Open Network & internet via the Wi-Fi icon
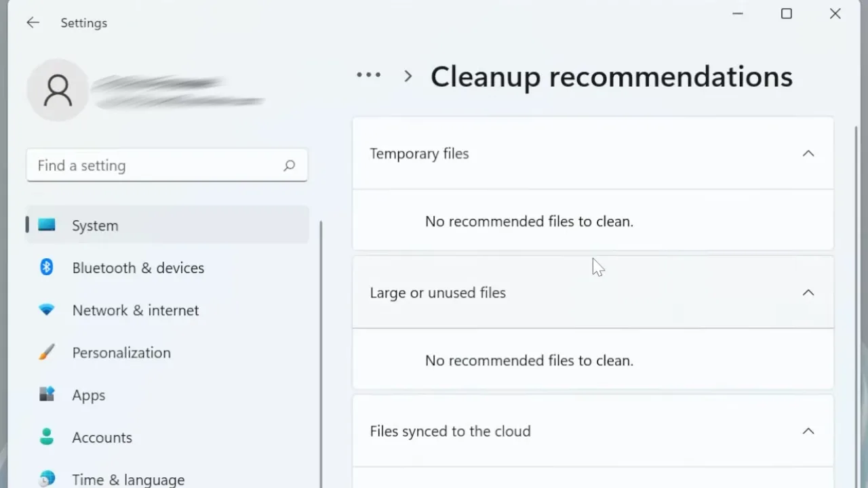 click(46, 310)
